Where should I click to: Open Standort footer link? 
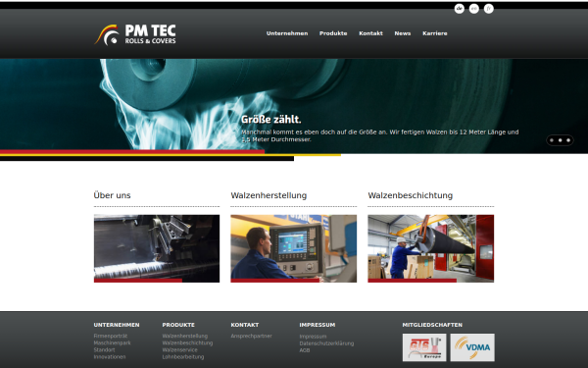point(104,350)
